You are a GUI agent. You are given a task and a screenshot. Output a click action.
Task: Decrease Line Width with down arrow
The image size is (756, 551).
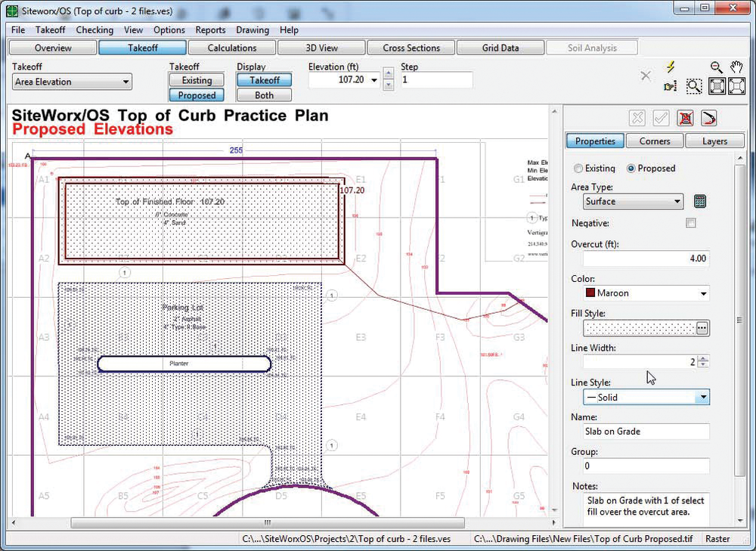tap(703, 364)
